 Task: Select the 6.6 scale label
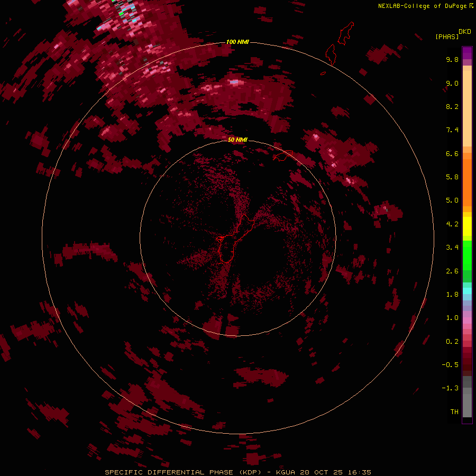[452, 153]
